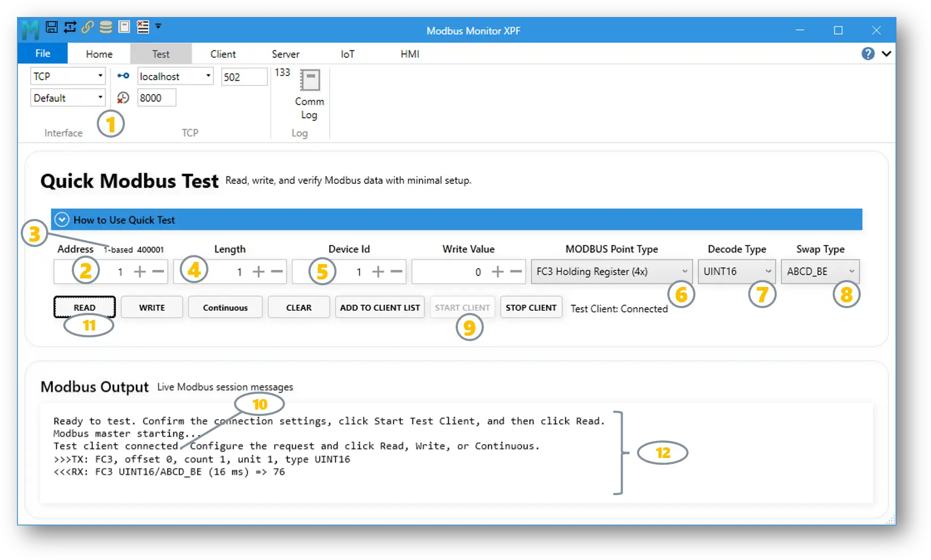Open the Help question mark icon
This screenshot has height=560, width=931.
click(x=868, y=54)
